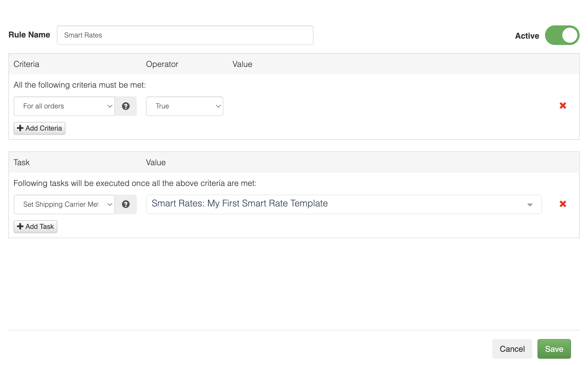Open the For all orders criteria dropdown
The width and height of the screenshot is (588, 365).
click(64, 106)
